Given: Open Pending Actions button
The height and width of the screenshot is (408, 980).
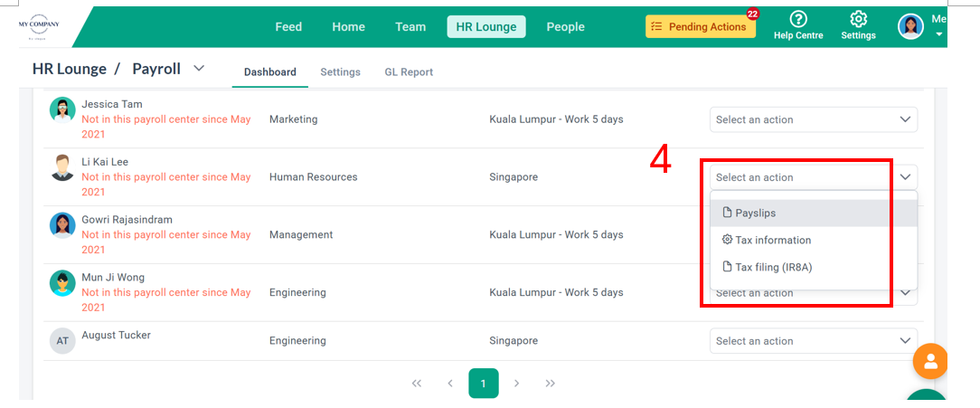Looking at the screenshot, I should pos(700,27).
